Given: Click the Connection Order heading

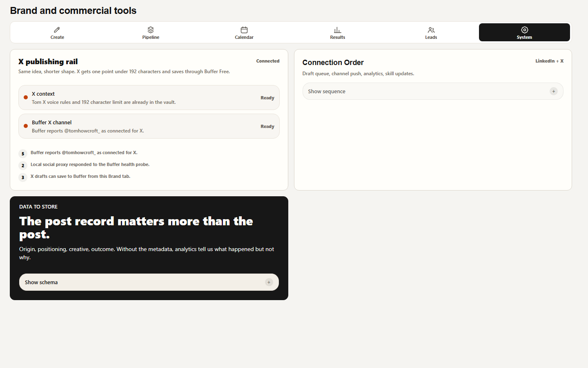Looking at the screenshot, I should pos(333,63).
